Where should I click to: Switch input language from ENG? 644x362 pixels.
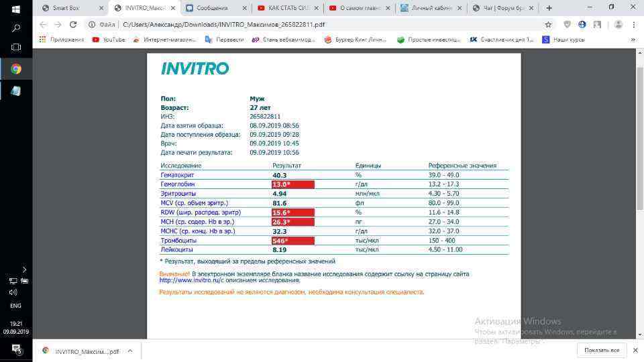(x=15, y=306)
